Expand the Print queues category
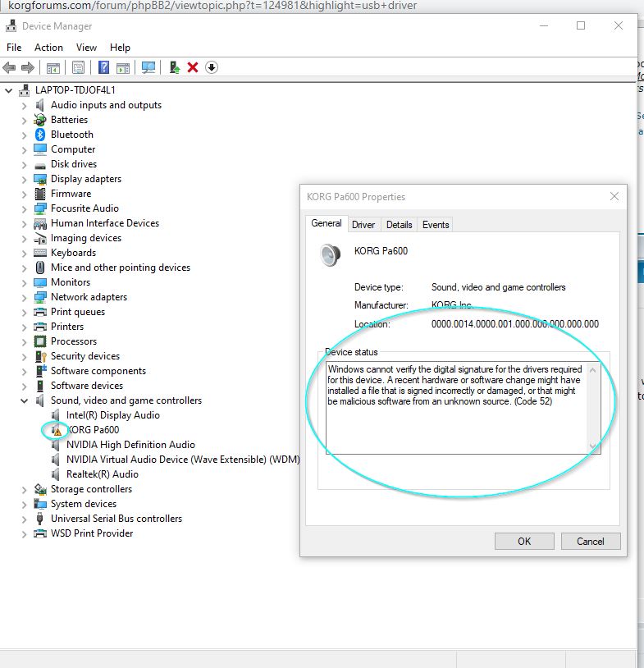The width and height of the screenshot is (644, 668). click(x=24, y=313)
